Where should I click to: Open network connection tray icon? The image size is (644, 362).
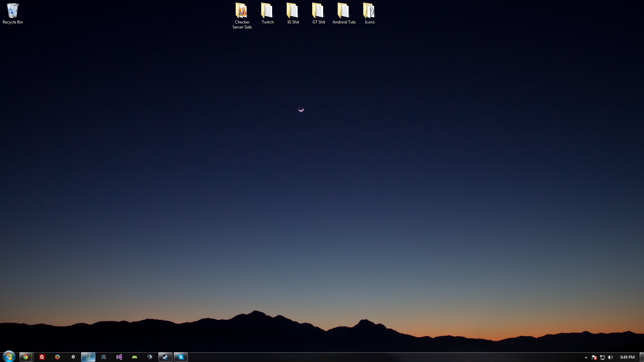pos(602,357)
